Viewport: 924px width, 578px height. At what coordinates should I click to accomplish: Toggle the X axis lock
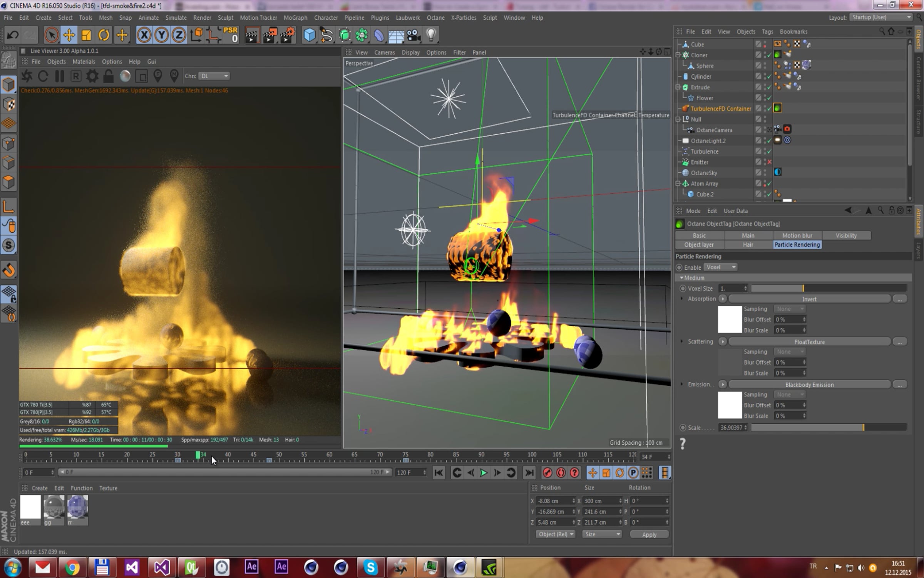pos(144,35)
